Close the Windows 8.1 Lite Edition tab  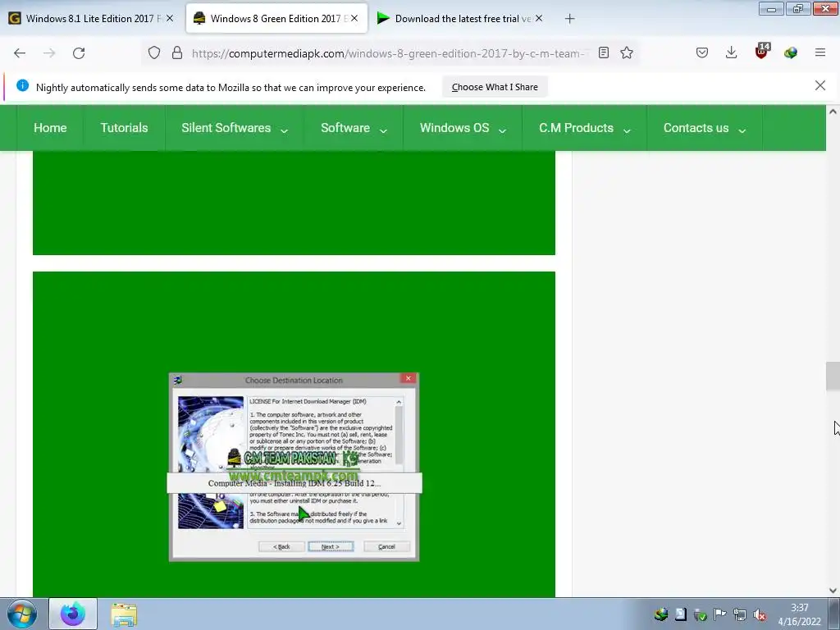[x=170, y=18]
